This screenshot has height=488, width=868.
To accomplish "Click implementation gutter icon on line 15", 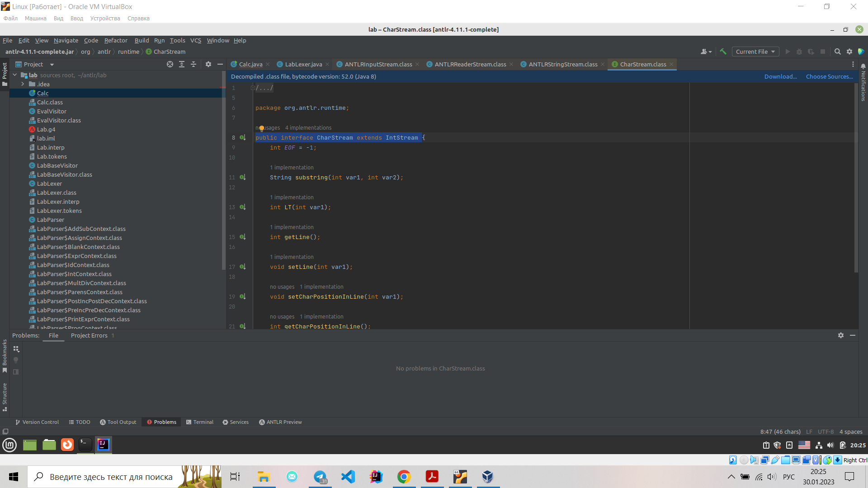I will (243, 237).
